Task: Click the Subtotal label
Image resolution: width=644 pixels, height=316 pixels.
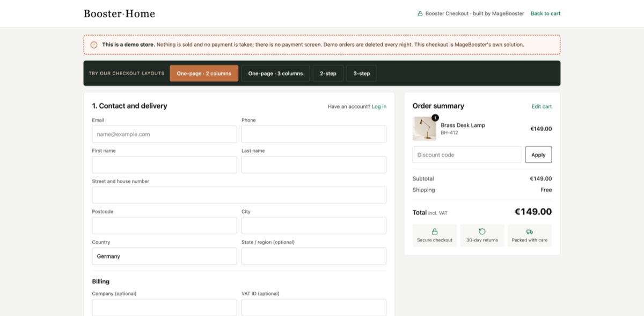Action: (423, 178)
